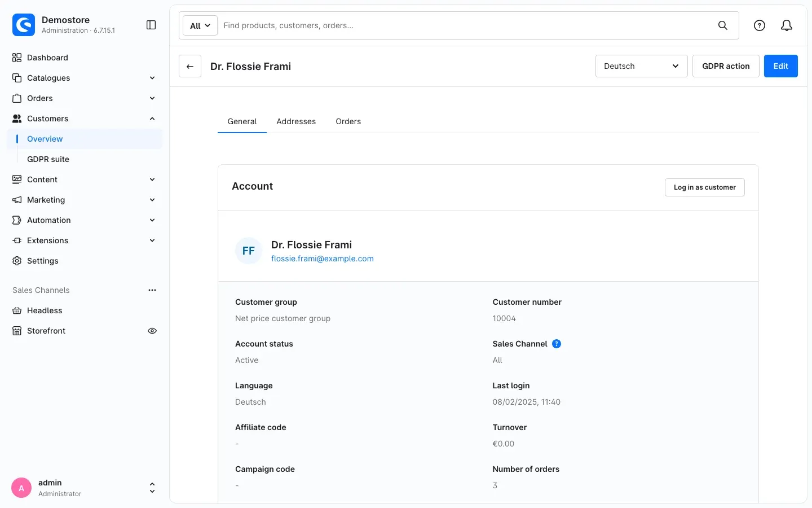This screenshot has height=508, width=812.
Task: Click the Catalogues icon in sidebar
Action: click(x=17, y=78)
